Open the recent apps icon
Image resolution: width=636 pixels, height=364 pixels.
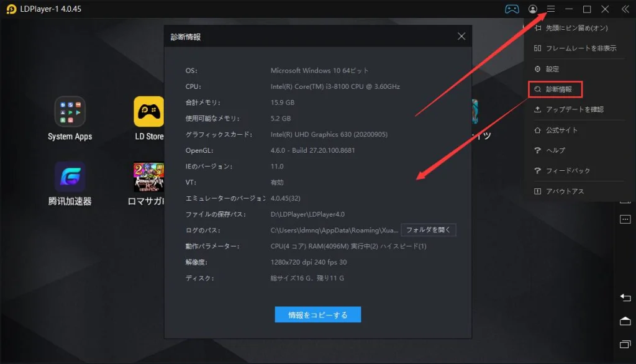[x=625, y=344]
